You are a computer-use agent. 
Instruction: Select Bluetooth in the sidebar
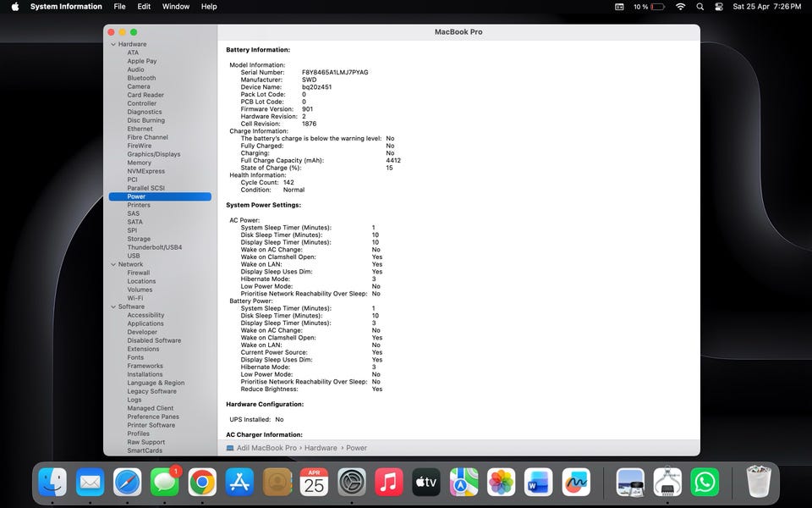[141, 78]
